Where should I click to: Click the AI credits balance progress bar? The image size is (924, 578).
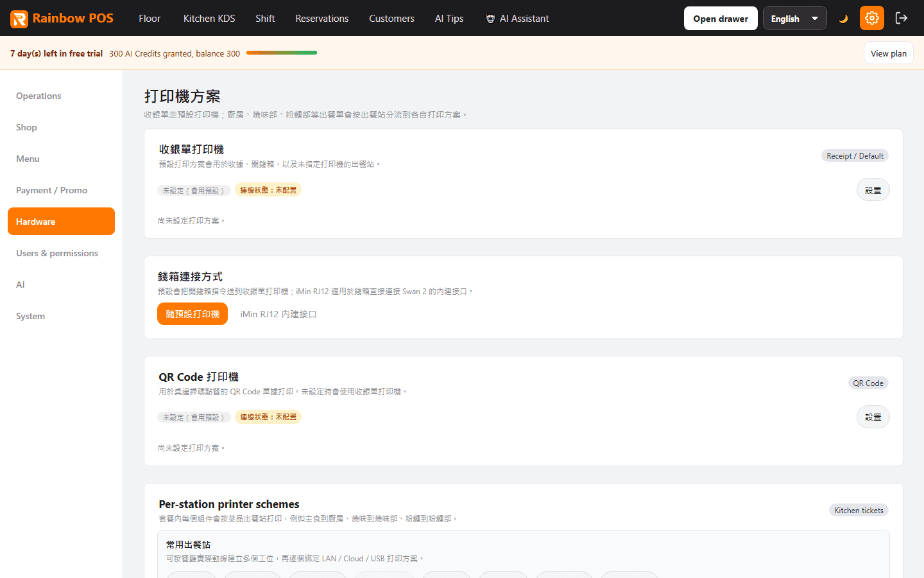pyautogui.click(x=282, y=53)
